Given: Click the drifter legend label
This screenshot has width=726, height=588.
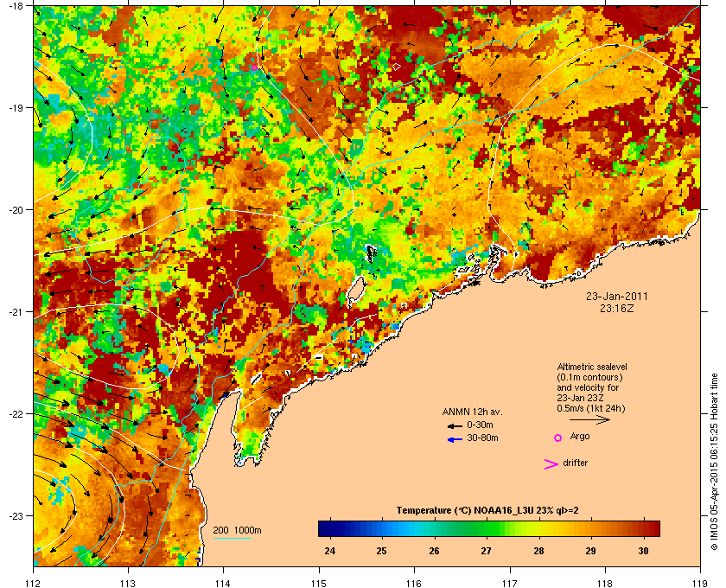Looking at the screenshot, I should pyautogui.click(x=575, y=463).
